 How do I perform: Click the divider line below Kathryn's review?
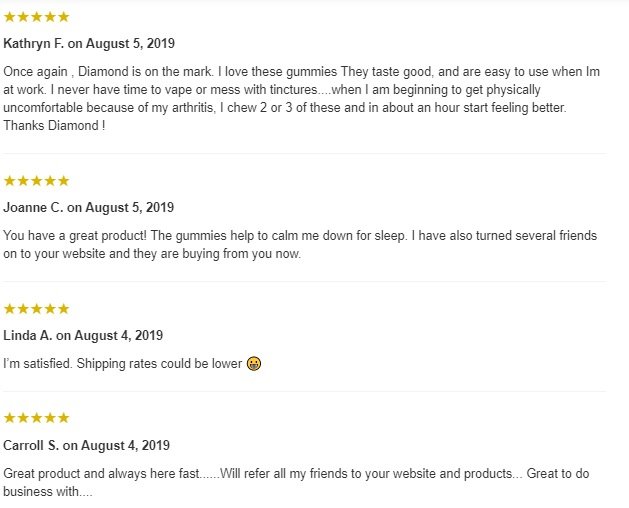coord(305,153)
